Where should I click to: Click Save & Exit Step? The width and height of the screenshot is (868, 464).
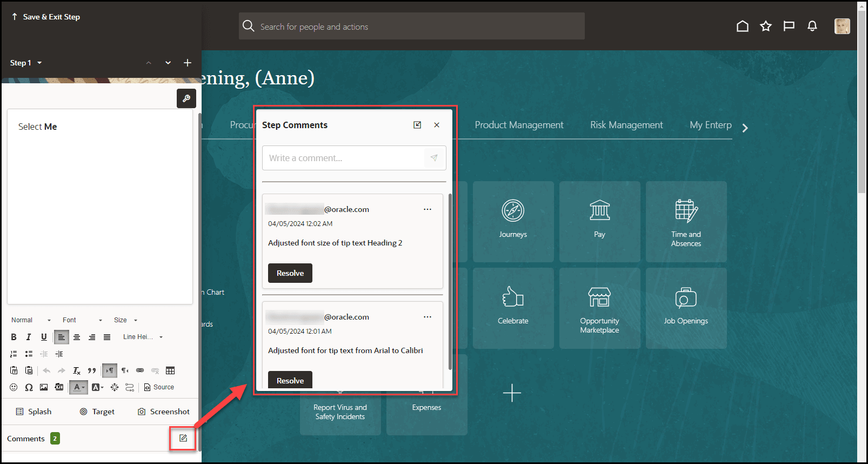[45, 17]
